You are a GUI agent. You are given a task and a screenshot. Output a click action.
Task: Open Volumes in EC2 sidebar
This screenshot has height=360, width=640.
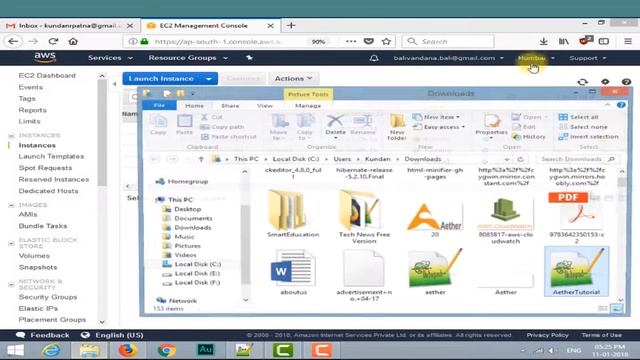(x=34, y=256)
